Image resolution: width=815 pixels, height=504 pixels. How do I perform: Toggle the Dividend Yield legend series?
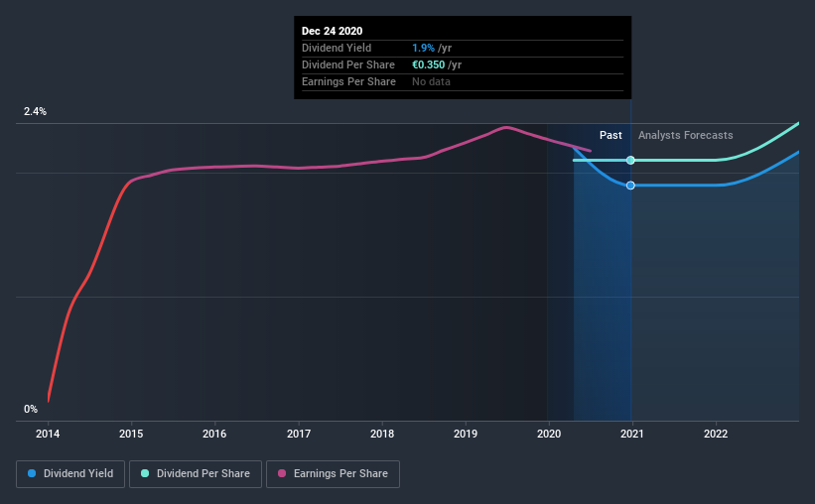tap(70, 474)
